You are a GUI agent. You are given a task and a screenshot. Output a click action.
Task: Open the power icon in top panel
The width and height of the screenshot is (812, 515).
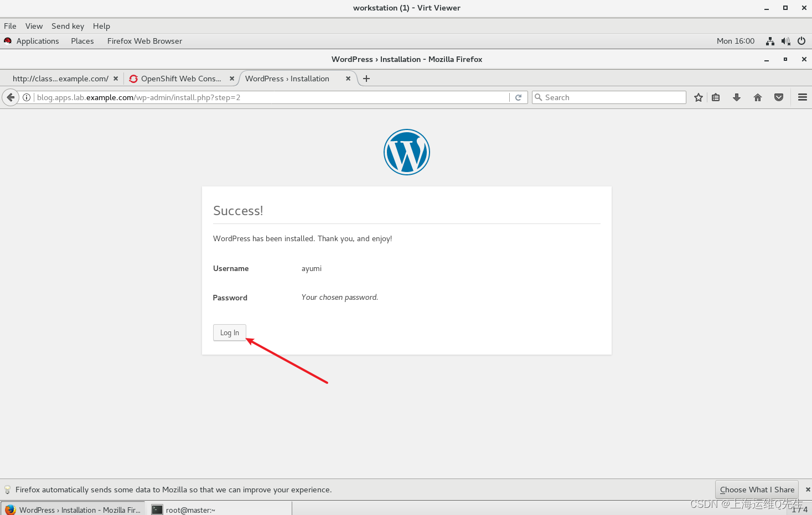tap(801, 41)
